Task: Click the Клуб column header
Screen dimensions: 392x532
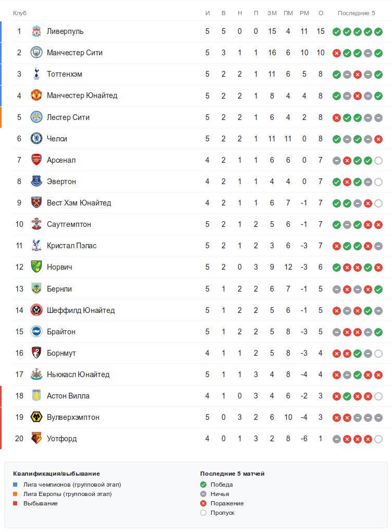Action: [20, 13]
